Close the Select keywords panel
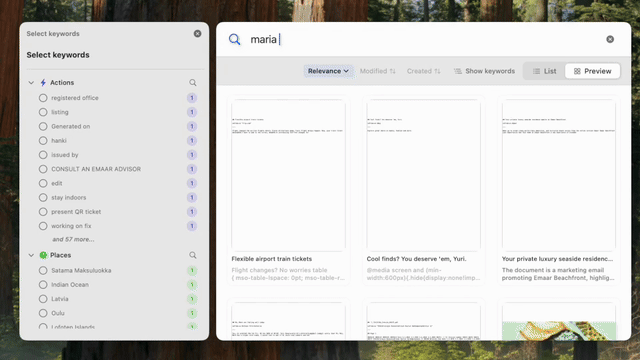Image resolution: width=640 pixels, height=360 pixels. (x=198, y=33)
